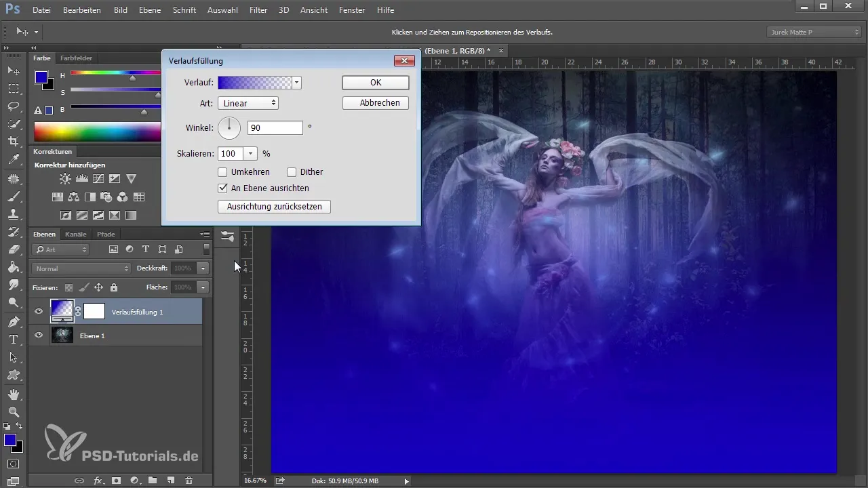This screenshot has height=488, width=868.
Task: Select the Paint Bucket tool
Action: tap(13, 267)
